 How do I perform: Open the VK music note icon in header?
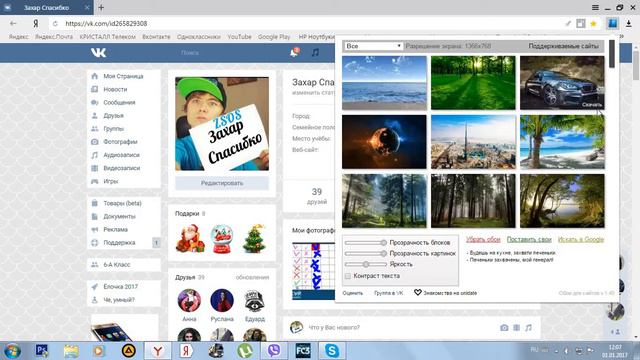coord(315,52)
